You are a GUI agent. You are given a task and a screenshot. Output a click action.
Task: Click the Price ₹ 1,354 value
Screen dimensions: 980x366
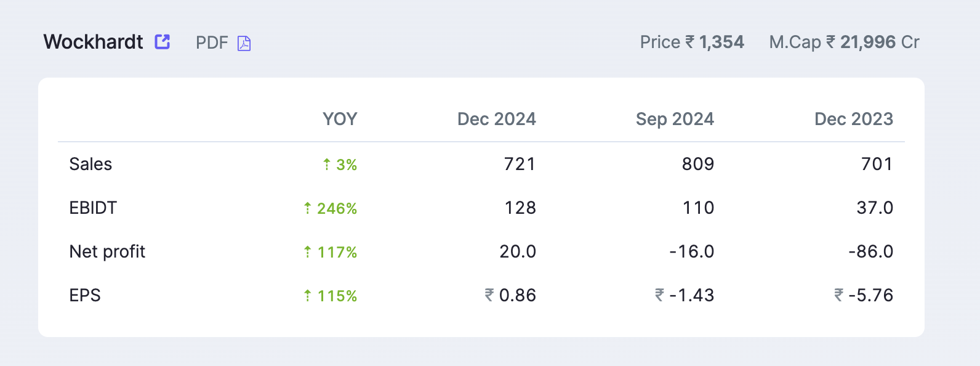tap(692, 42)
